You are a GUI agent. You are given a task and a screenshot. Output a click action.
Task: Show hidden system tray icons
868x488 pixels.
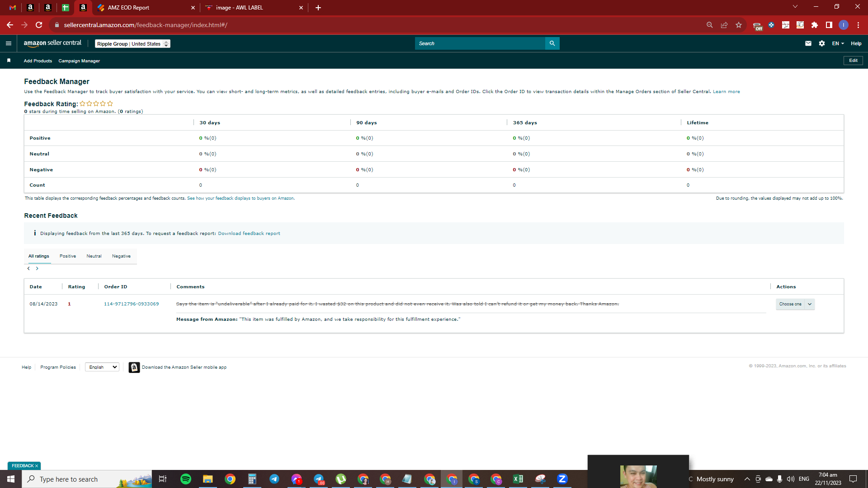click(x=747, y=479)
